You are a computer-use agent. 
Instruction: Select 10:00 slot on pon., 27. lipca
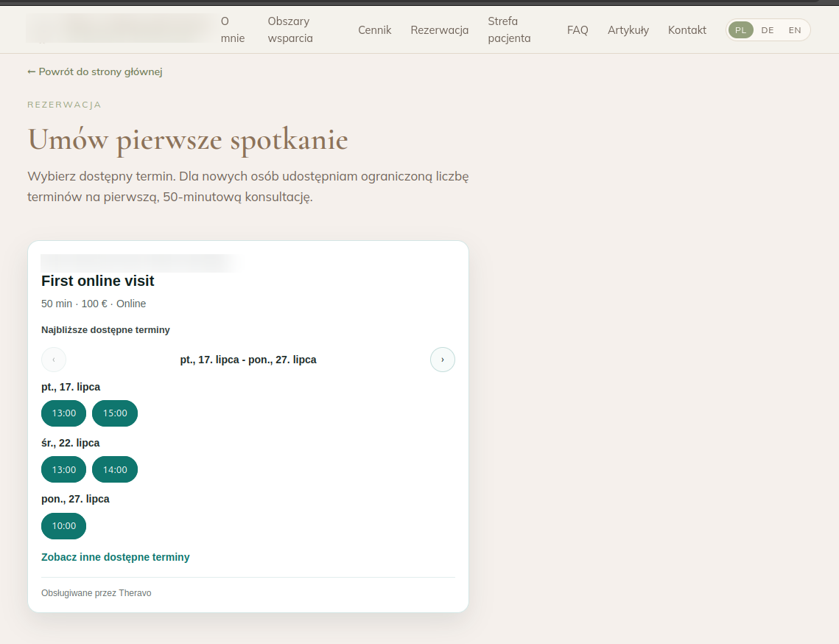63,525
